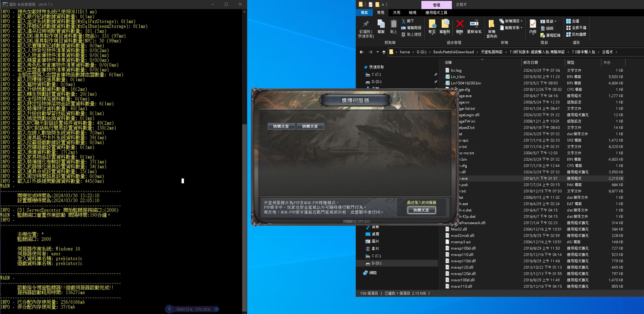Viewport: 644px width, 314px height.
Task: Select the msvcr110.dll file
Action: tap(461, 286)
